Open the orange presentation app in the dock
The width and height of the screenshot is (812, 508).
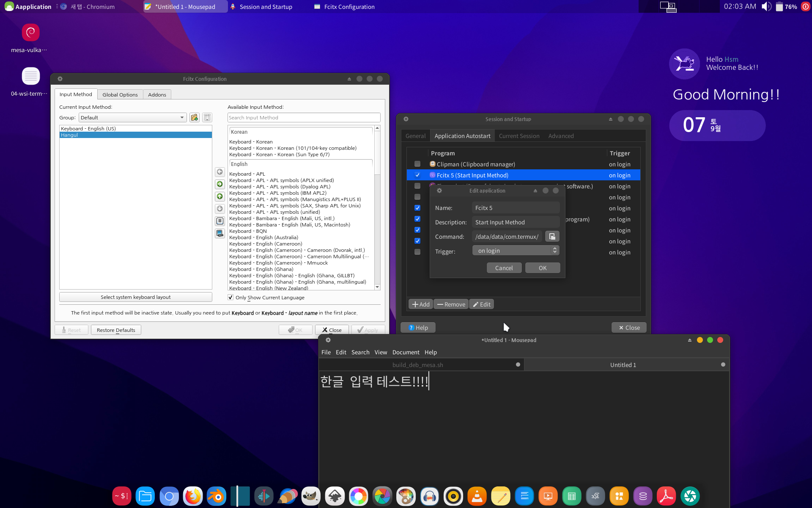(548, 496)
